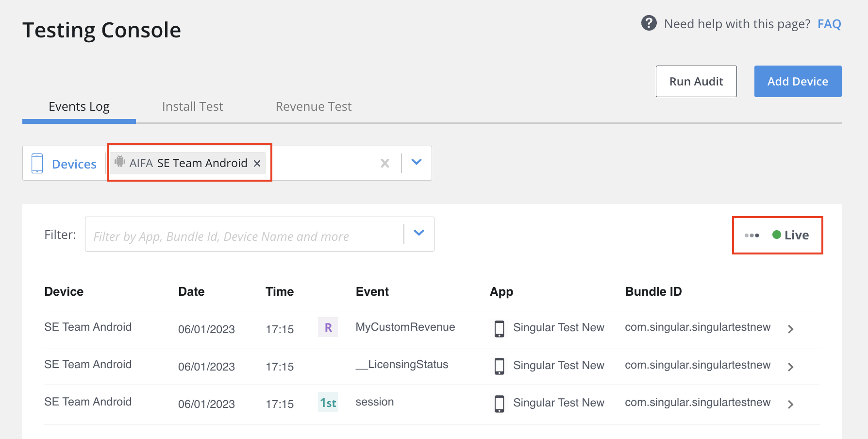Open the Filter dropdown arrow

pyautogui.click(x=419, y=234)
